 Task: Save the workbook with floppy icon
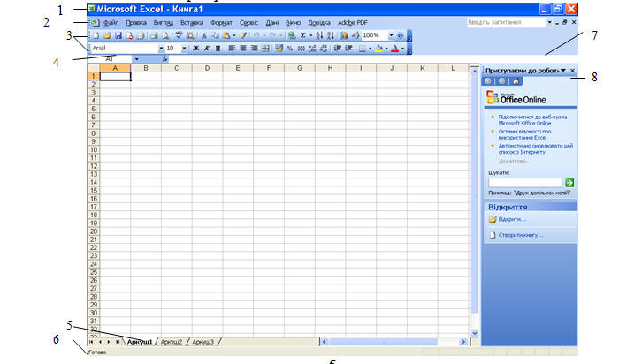(118, 35)
